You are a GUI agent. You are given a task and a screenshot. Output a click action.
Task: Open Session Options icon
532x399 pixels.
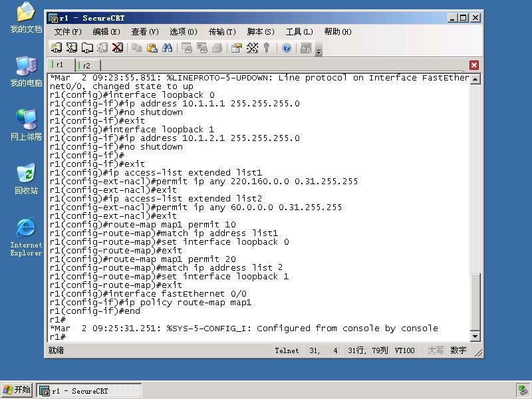237,48
